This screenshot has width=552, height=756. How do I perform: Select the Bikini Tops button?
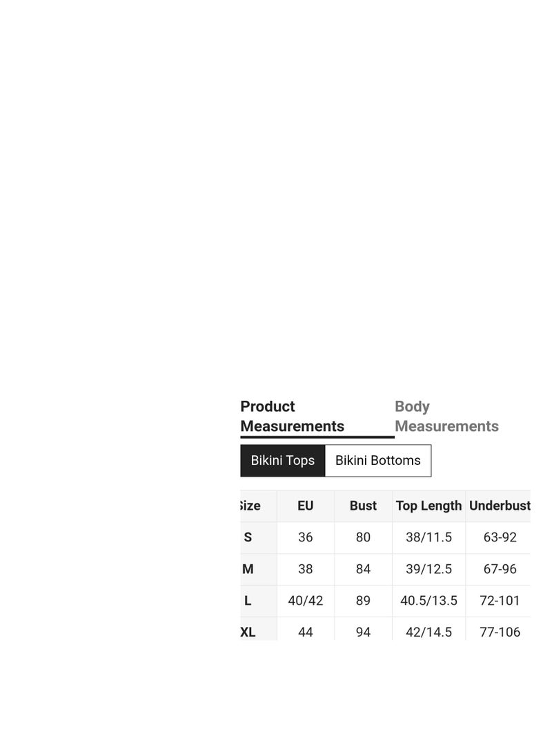(283, 461)
